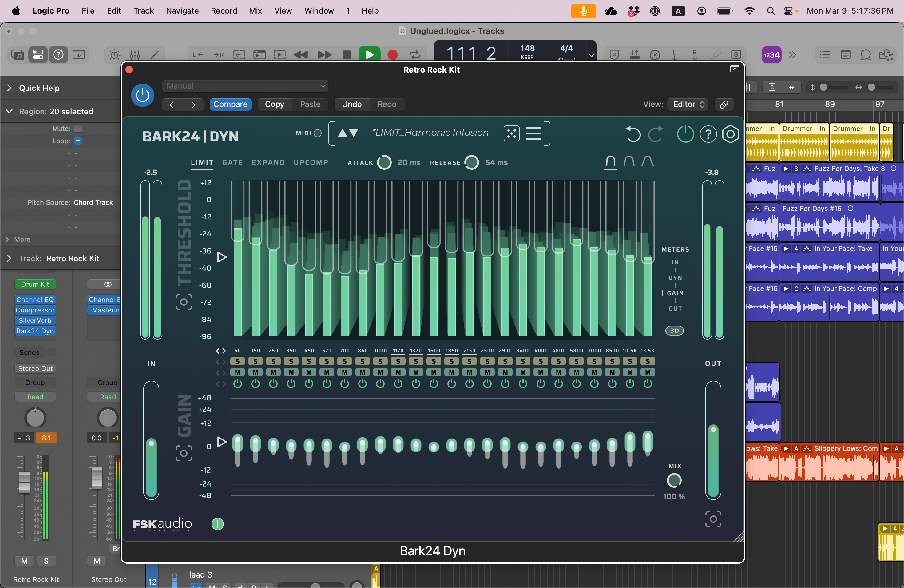Adjust the ATTACK knob
The image size is (904, 588).
tap(384, 163)
